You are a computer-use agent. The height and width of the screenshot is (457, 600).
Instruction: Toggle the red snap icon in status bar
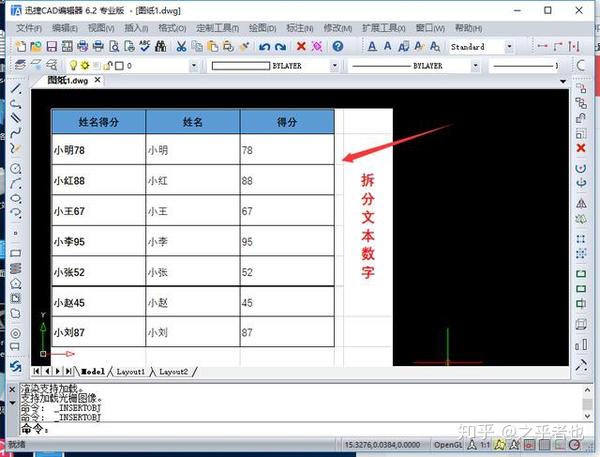point(529,444)
